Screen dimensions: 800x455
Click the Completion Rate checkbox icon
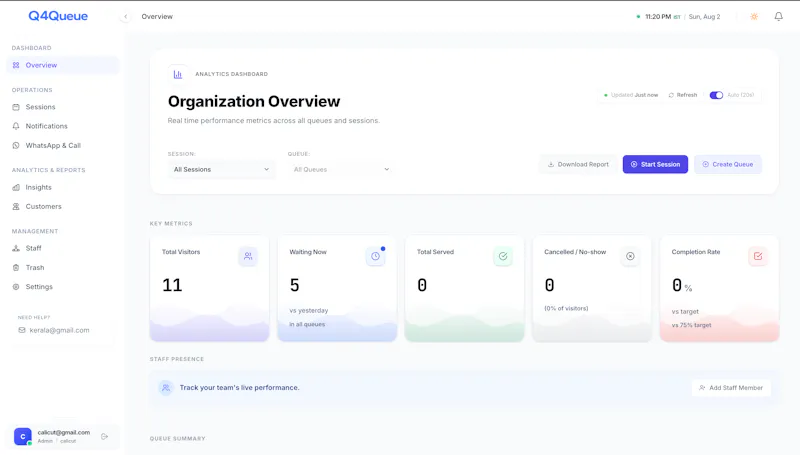(758, 256)
